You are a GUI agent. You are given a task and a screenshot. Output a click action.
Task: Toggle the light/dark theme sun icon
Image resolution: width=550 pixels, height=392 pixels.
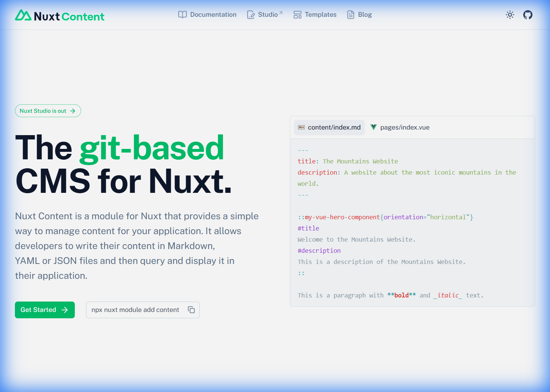pyautogui.click(x=510, y=15)
